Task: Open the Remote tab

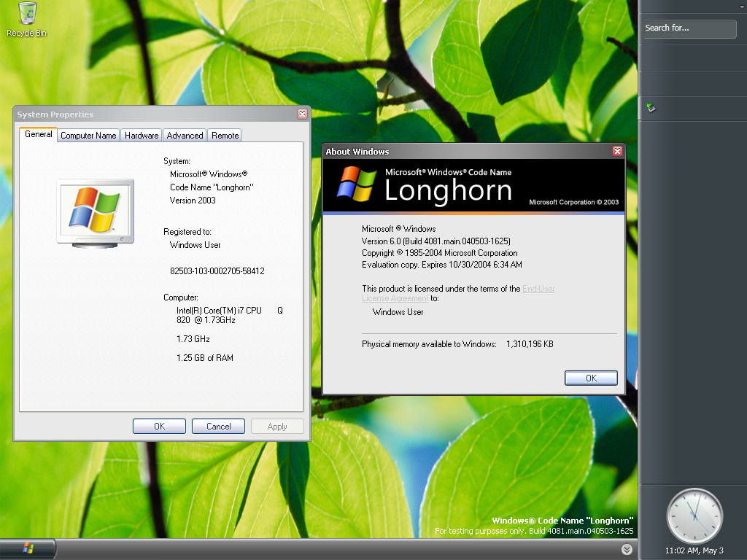Action: pyautogui.click(x=225, y=136)
